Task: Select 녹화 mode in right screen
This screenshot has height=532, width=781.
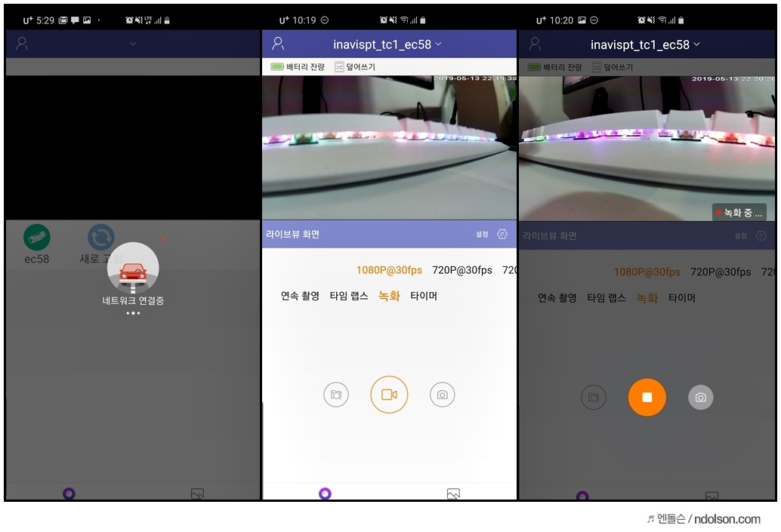Action: pos(647,298)
